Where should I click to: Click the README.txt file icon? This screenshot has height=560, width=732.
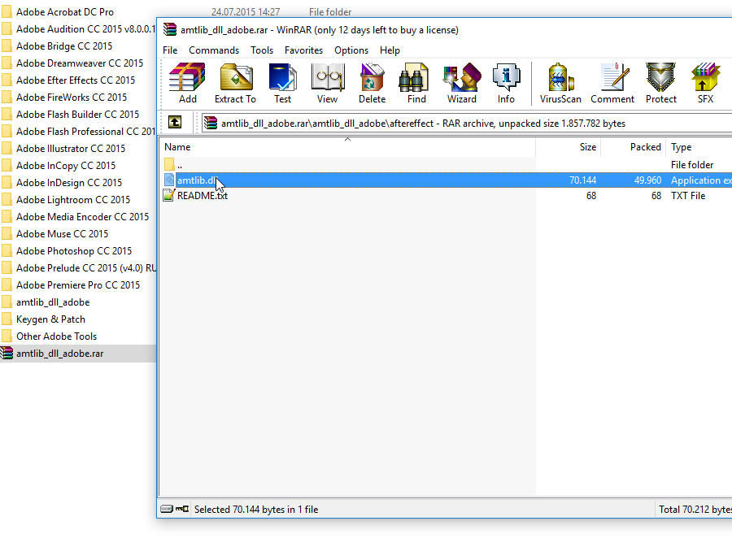(x=168, y=196)
